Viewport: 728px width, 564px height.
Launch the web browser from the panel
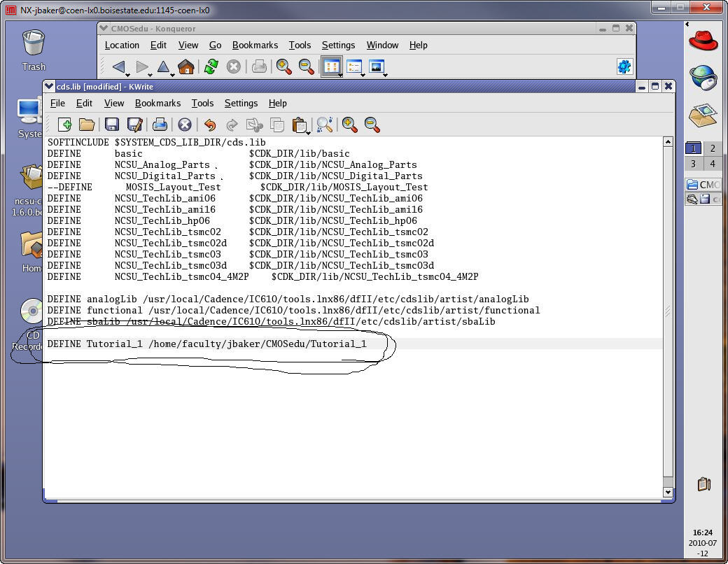pyautogui.click(x=703, y=77)
